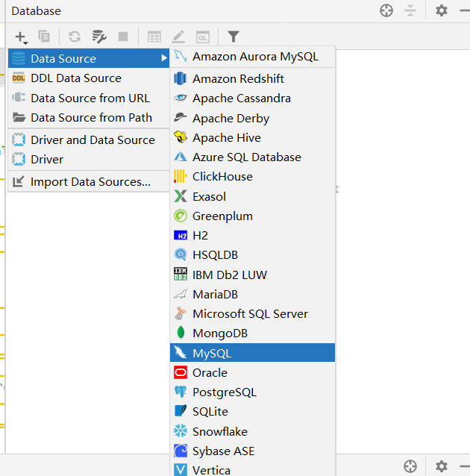Open the gear settings in Database header
470x476 pixels.
pyautogui.click(x=442, y=10)
